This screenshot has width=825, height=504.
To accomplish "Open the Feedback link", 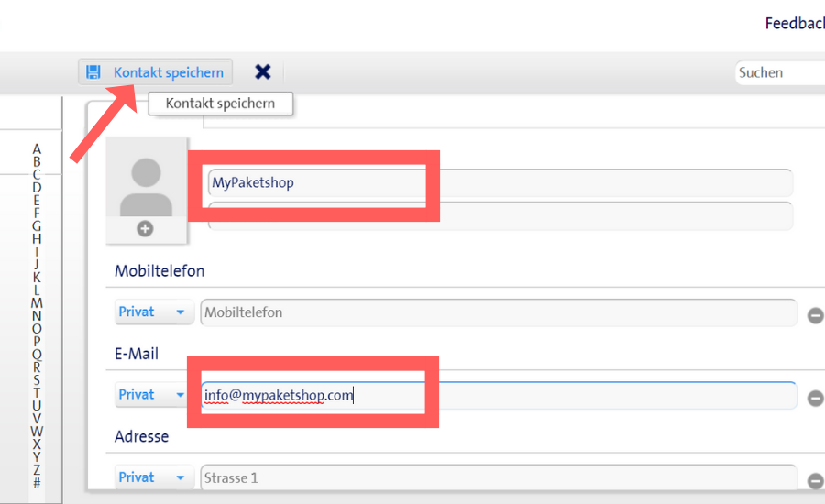I will point(794,24).
